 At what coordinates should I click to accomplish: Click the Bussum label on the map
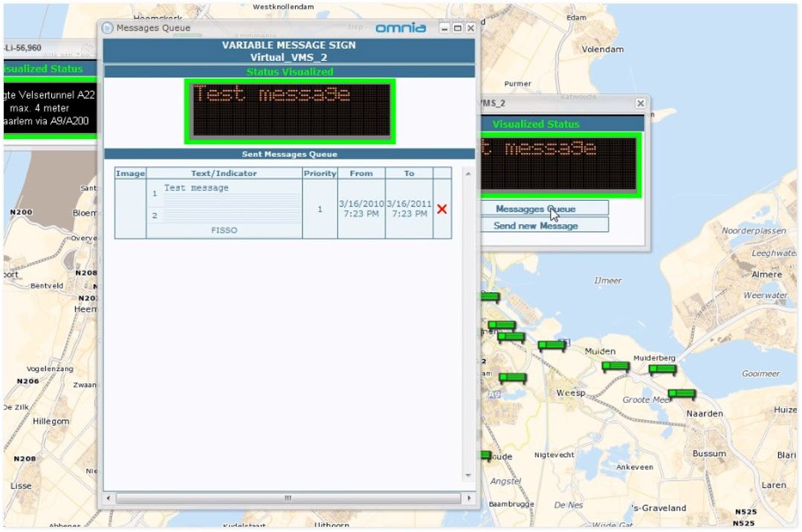(709, 453)
